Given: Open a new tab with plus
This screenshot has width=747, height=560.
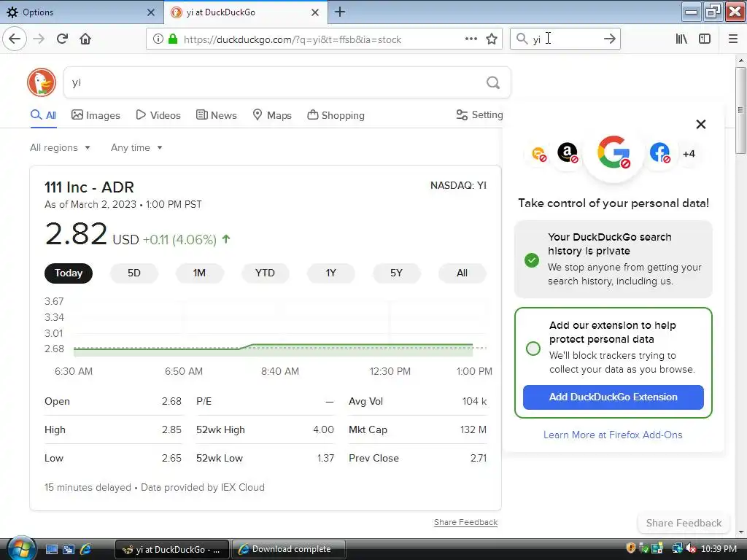Looking at the screenshot, I should 340,12.
